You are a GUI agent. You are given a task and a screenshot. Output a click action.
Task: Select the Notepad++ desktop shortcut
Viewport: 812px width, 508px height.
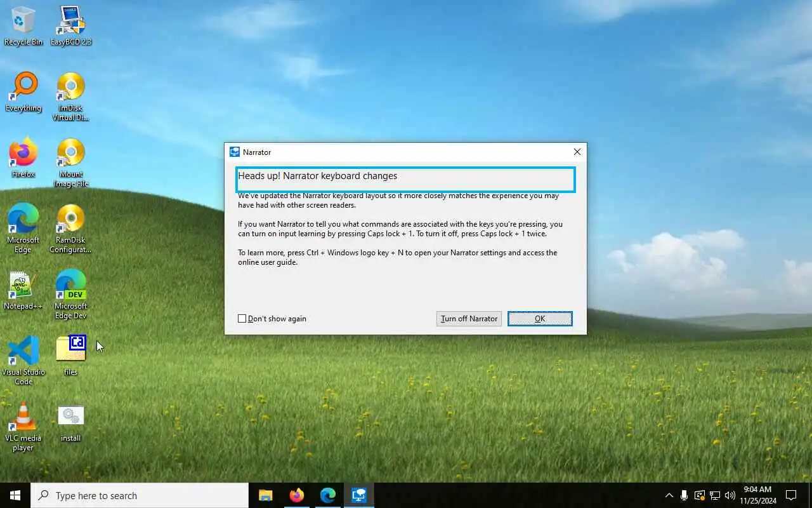pyautogui.click(x=23, y=290)
